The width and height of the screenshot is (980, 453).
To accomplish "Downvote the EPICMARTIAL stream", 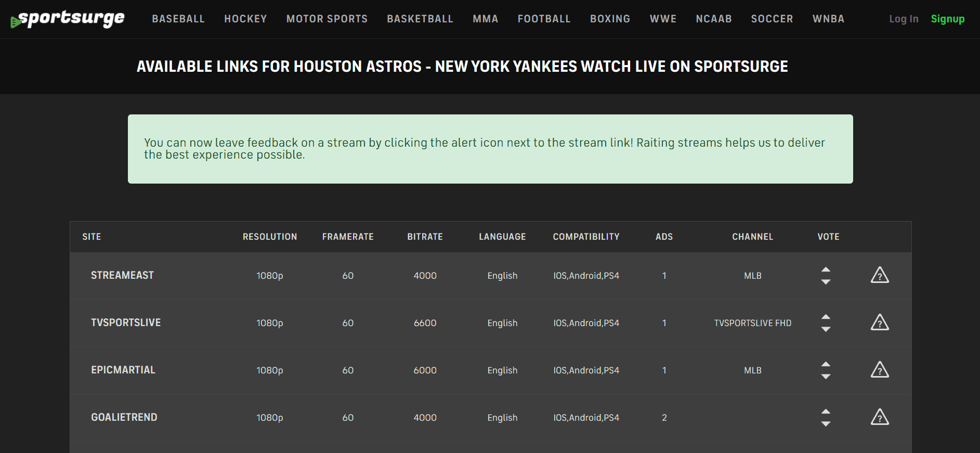I will click(826, 377).
